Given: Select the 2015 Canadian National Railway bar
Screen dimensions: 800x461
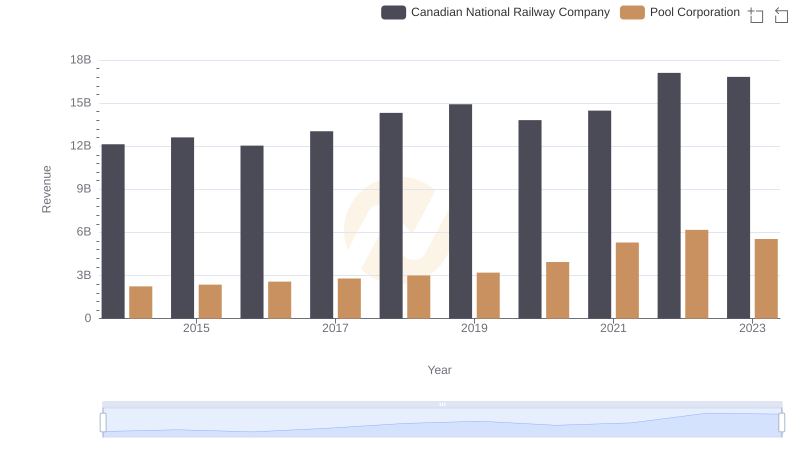Looking at the screenshot, I should tap(183, 228).
